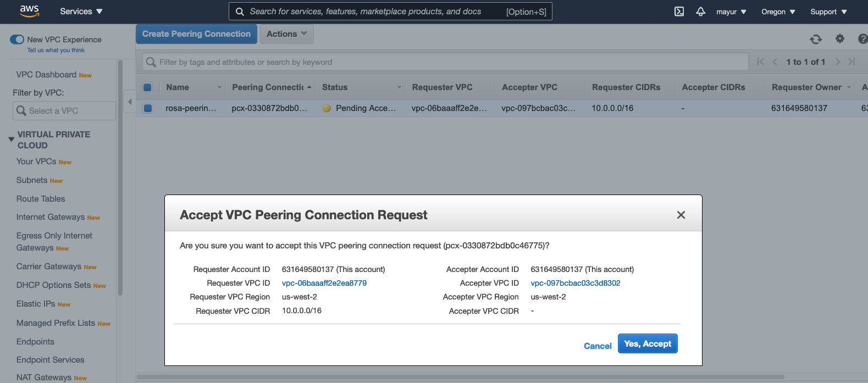Click Yes, Accept button
The width and height of the screenshot is (868, 383).
[647, 344]
